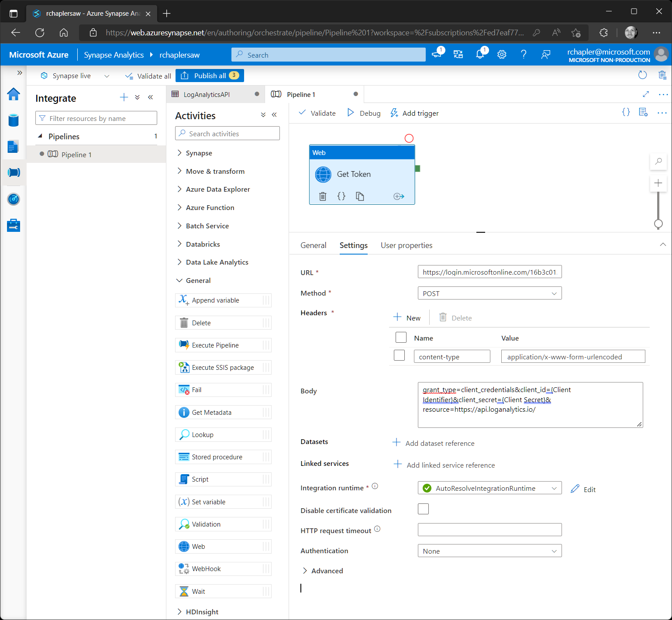Image resolution: width=672 pixels, height=620 pixels.
Task: Click the canvas zoom slider handle
Action: click(658, 224)
